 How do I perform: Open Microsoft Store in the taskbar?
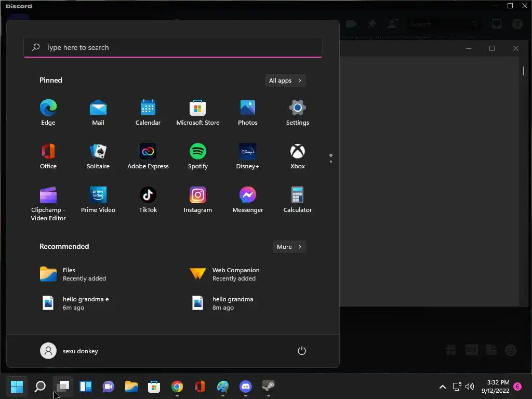[x=154, y=386]
